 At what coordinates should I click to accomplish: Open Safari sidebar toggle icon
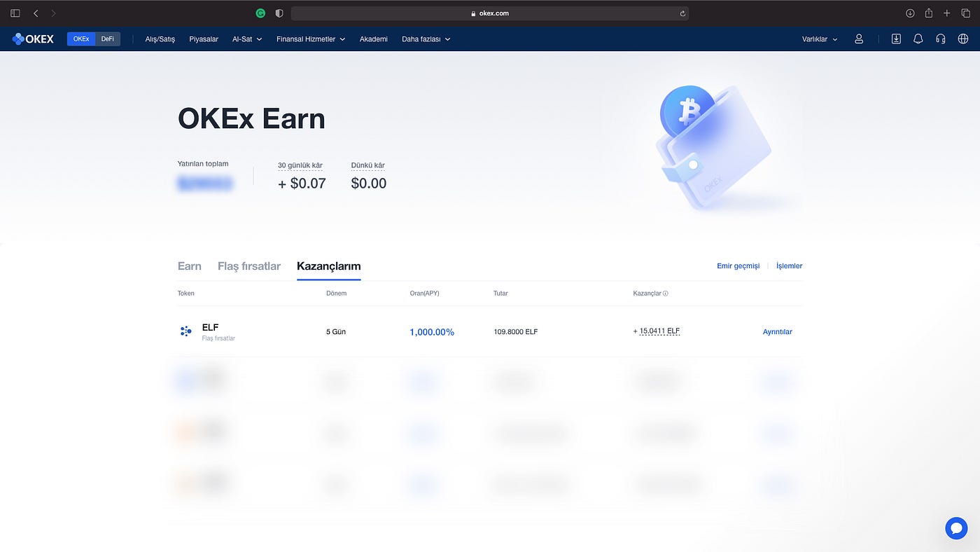(15, 13)
